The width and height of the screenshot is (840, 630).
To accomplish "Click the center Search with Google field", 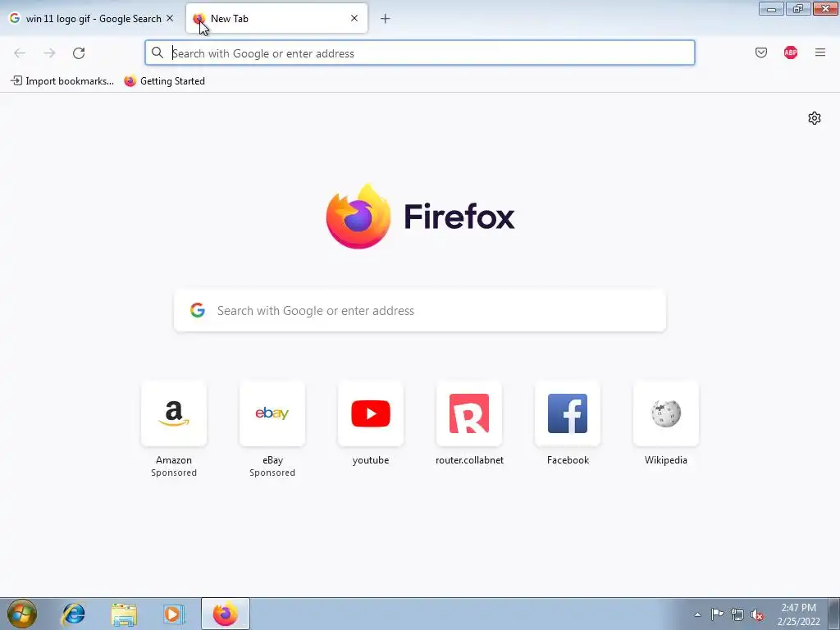I will tap(420, 311).
